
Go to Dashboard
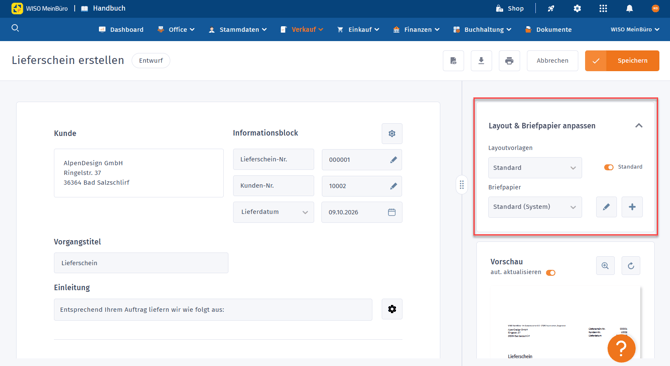pos(121,29)
